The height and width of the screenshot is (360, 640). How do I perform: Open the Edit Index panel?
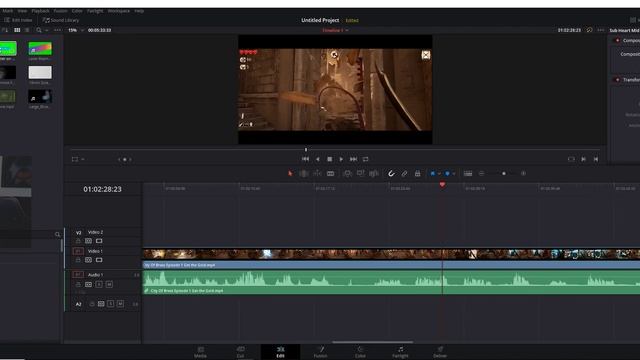point(18,20)
